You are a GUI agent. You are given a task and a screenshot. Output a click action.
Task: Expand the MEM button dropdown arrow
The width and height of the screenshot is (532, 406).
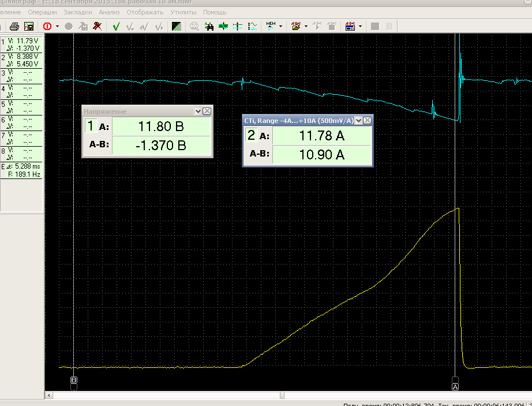(280, 26)
